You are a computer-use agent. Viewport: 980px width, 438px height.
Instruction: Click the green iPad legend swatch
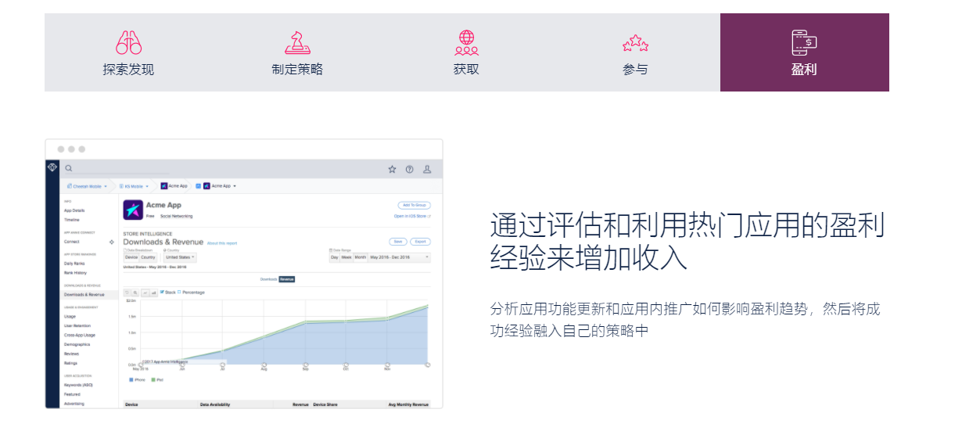click(x=153, y=380)
